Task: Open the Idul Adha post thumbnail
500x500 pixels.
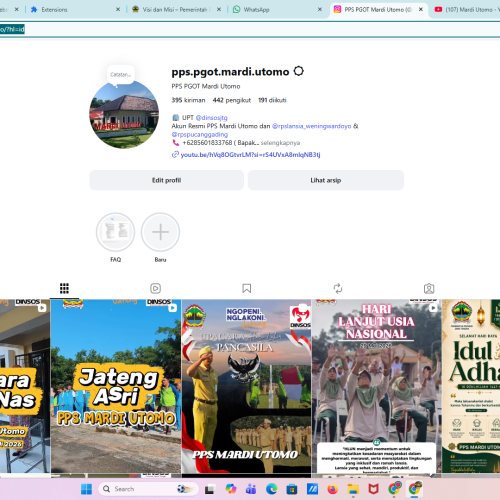Action: click(x=471, y=386)
